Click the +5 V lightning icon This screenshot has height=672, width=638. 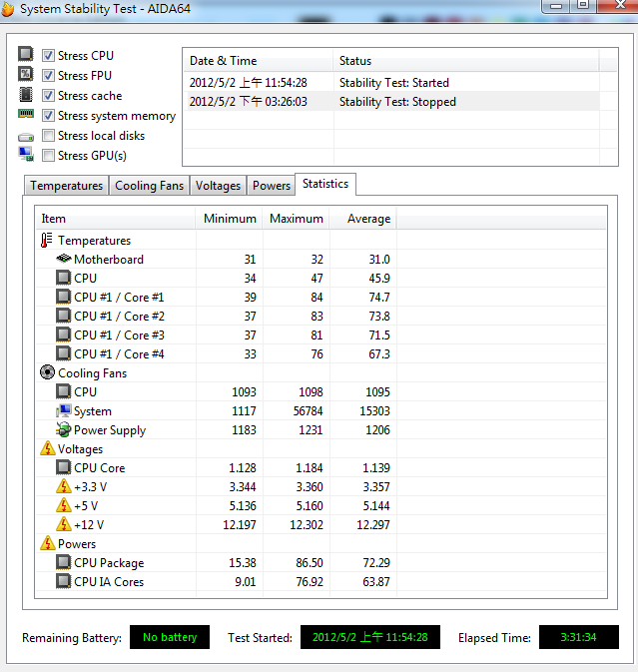click(x=64, y=505)
